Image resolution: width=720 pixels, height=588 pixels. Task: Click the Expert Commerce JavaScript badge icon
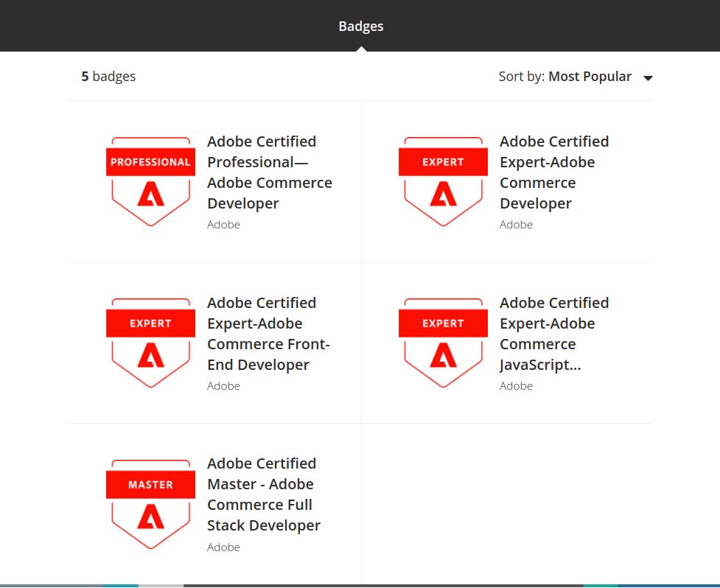(x=443, y=343)
